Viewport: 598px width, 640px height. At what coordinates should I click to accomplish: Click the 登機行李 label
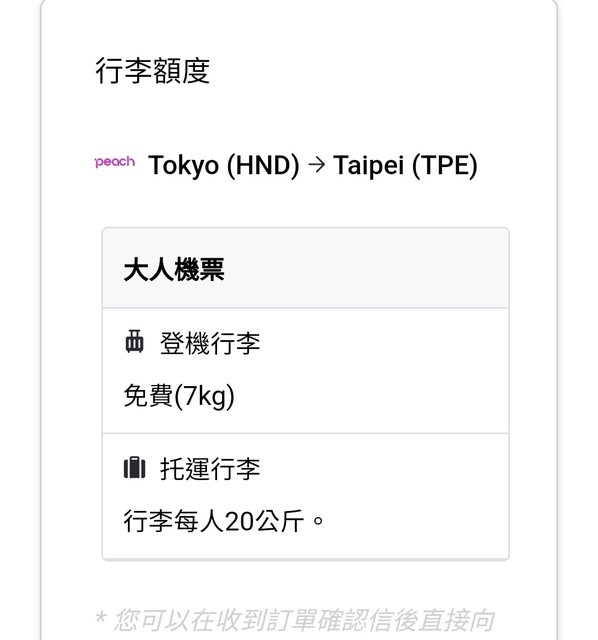210,343
